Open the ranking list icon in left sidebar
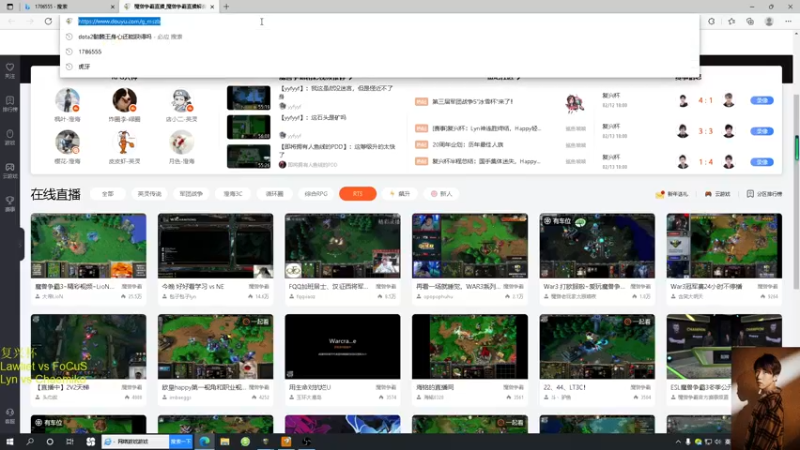Image resolution: width=800 pixels, height=450 pixels. coord(10,101)
